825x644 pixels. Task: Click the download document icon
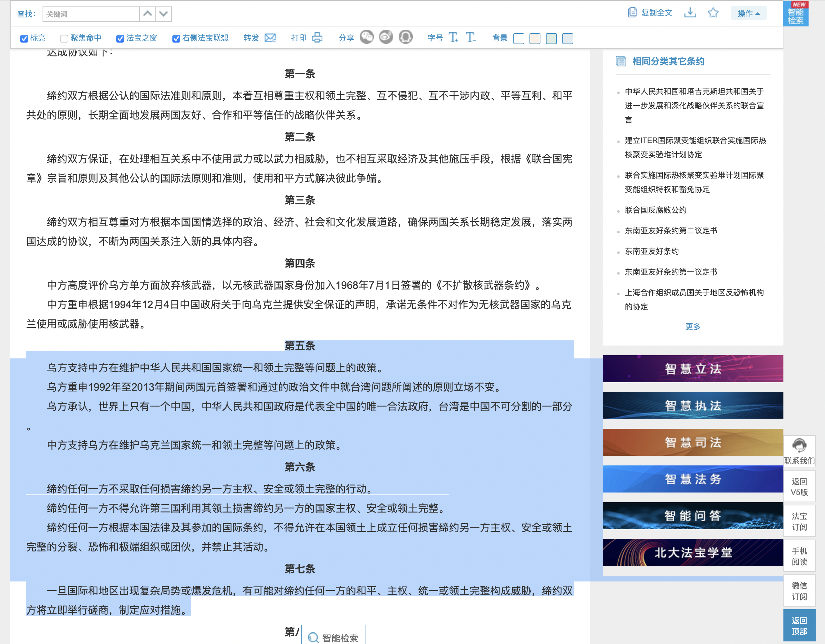point(690,13)
